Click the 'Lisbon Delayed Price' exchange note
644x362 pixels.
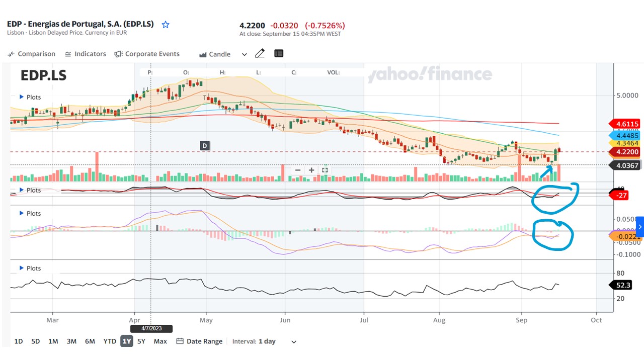pyautogui.click(x=67, y=33)
